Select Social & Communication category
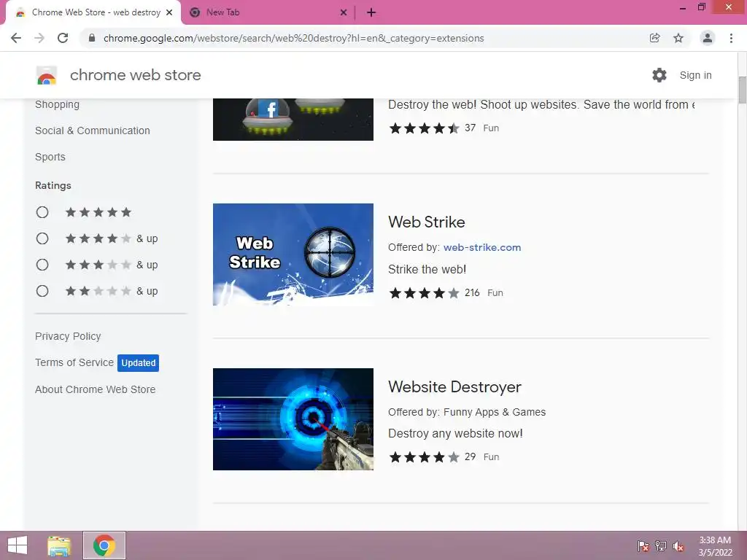Viewport: 747px width, 560px height. [93, 131]
